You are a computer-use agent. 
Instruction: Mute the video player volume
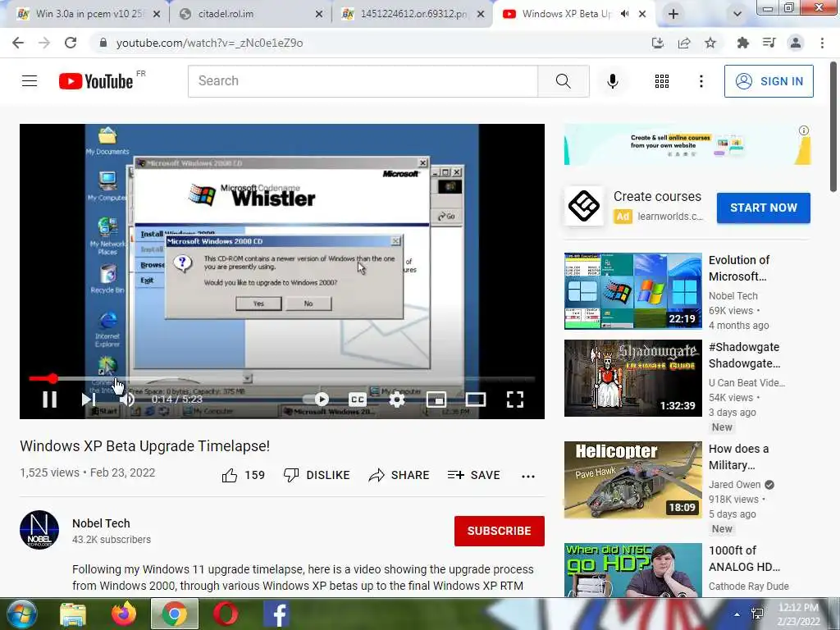[x=127, y=399]
